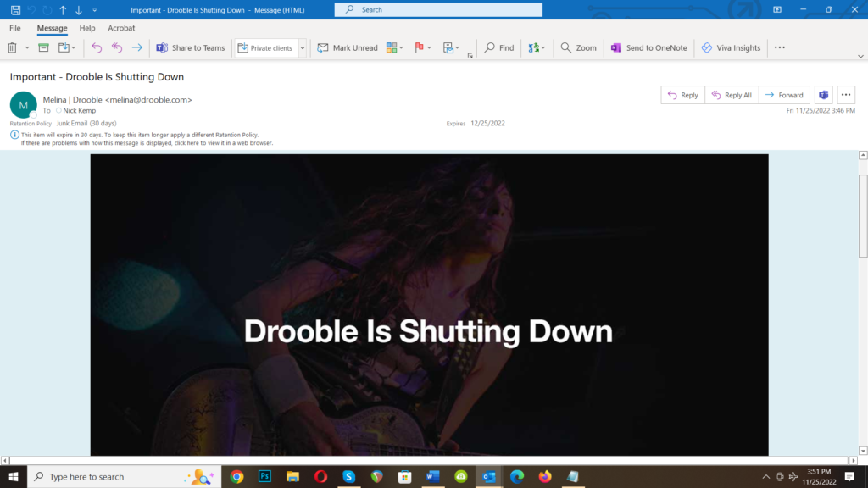
Task: Open Skype from taskbar
Action: coord(348,476)
